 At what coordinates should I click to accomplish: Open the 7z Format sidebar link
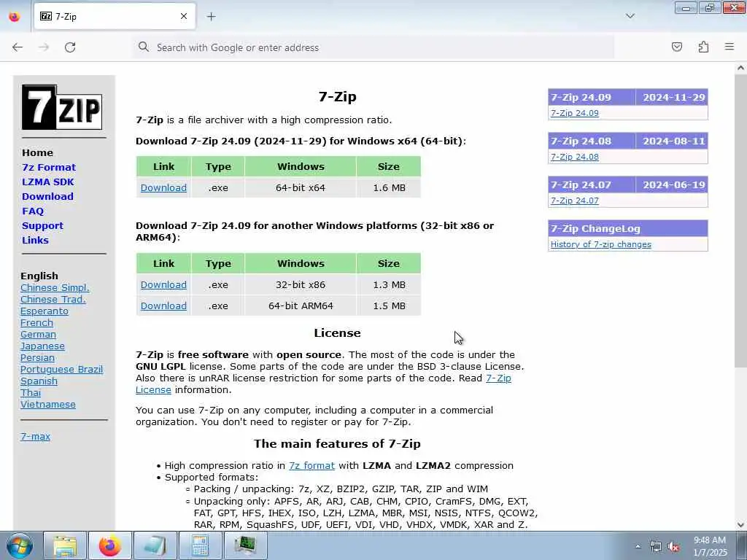click(49, 168)
